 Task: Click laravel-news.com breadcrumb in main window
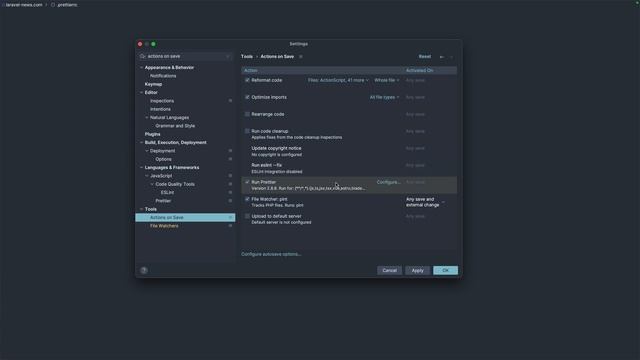(x=24, y=5)
